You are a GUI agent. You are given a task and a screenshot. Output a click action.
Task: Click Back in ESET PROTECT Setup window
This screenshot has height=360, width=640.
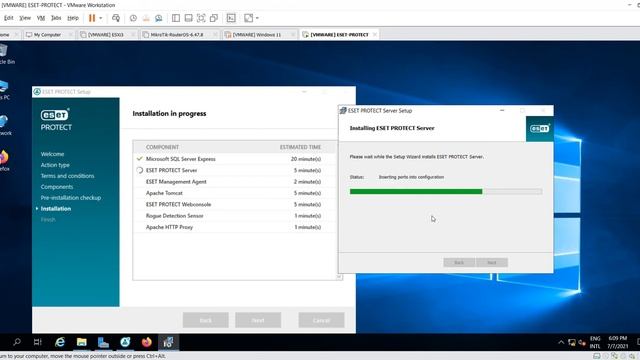pos(206,320)
